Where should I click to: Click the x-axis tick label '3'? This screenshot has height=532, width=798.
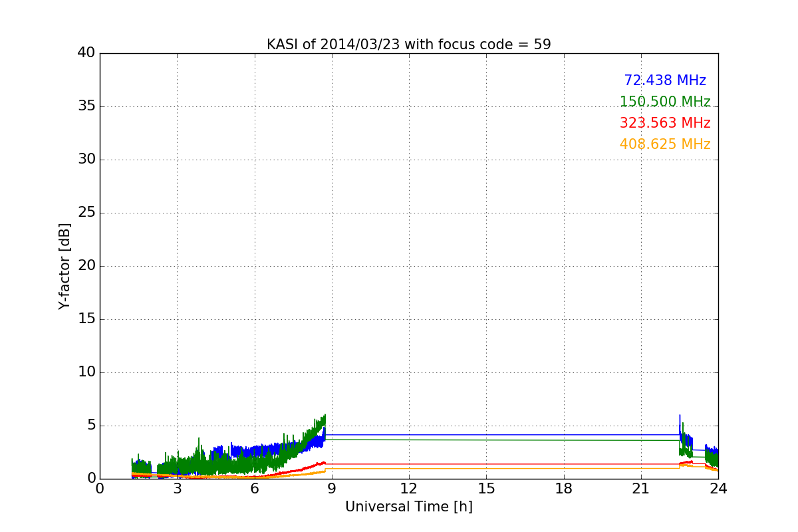tap(178, 489)
